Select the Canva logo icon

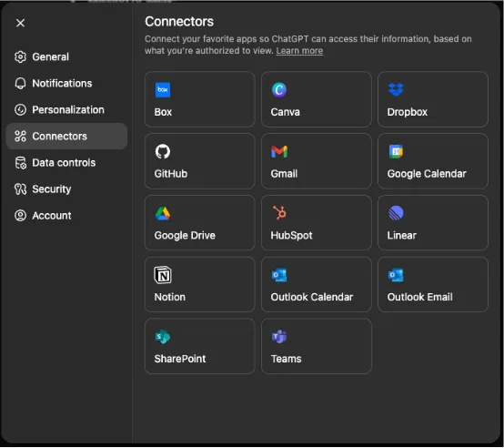tap(279, 90)
